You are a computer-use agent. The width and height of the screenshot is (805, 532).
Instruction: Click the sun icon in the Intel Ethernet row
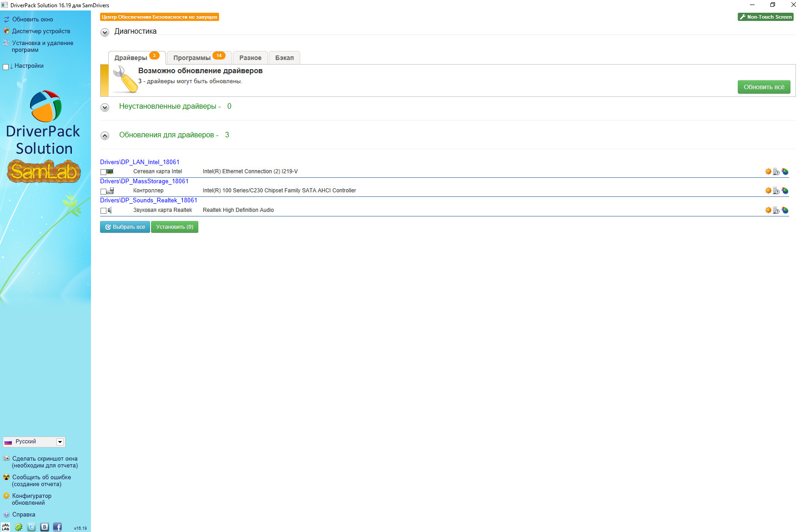[x=768, y=171]
